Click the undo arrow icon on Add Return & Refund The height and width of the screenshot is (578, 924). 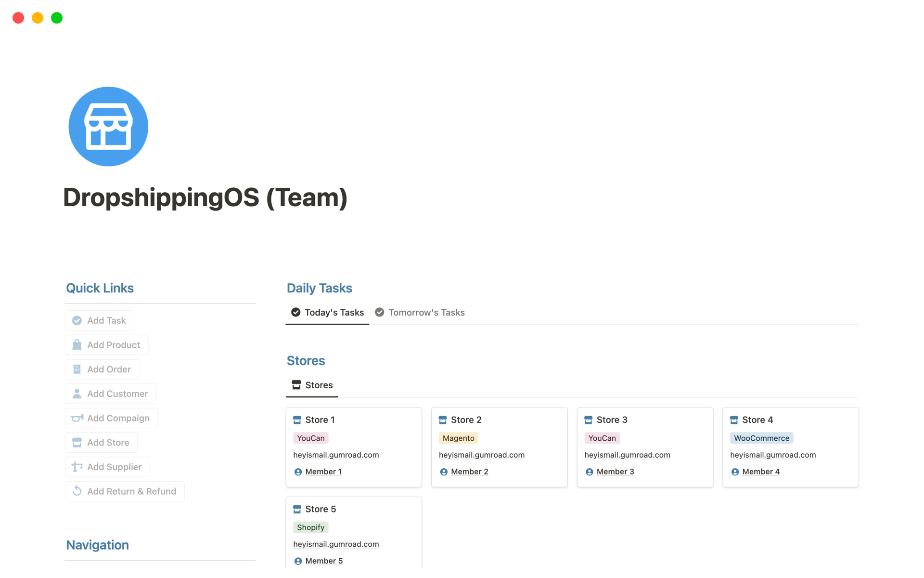(x=77, y=491)
